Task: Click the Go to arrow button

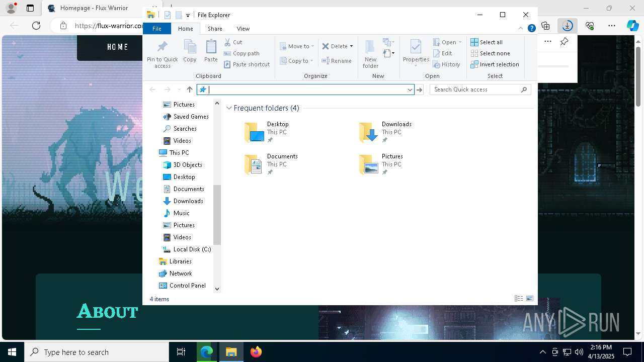Action: pos(420,89)
